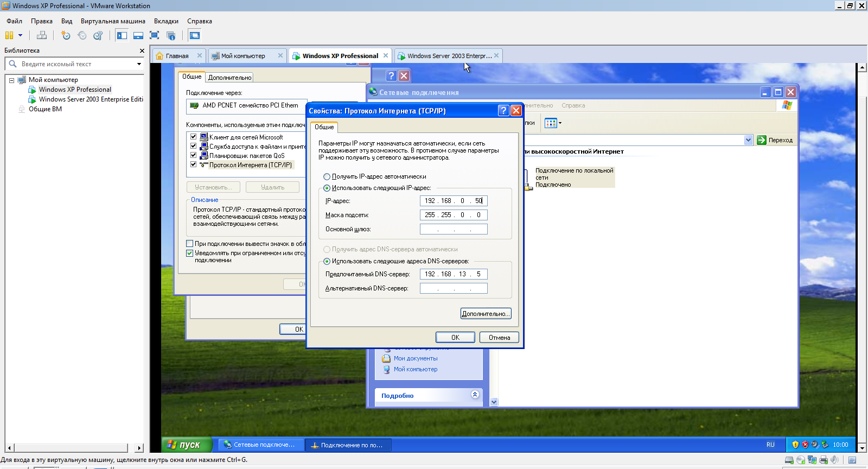Click the VMware printer device status icon
Image resolution: width=868 pixels, height=469 pixels.
click(824, 460)
